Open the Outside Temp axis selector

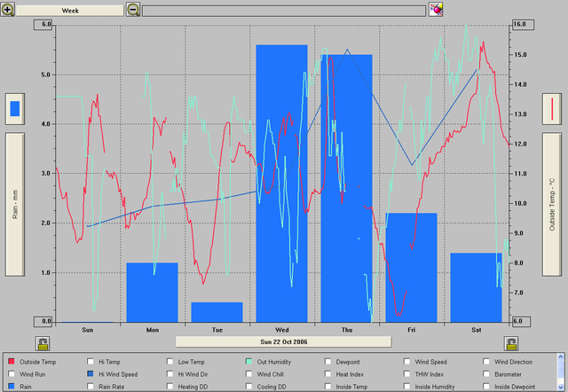[x=553, y=205]
